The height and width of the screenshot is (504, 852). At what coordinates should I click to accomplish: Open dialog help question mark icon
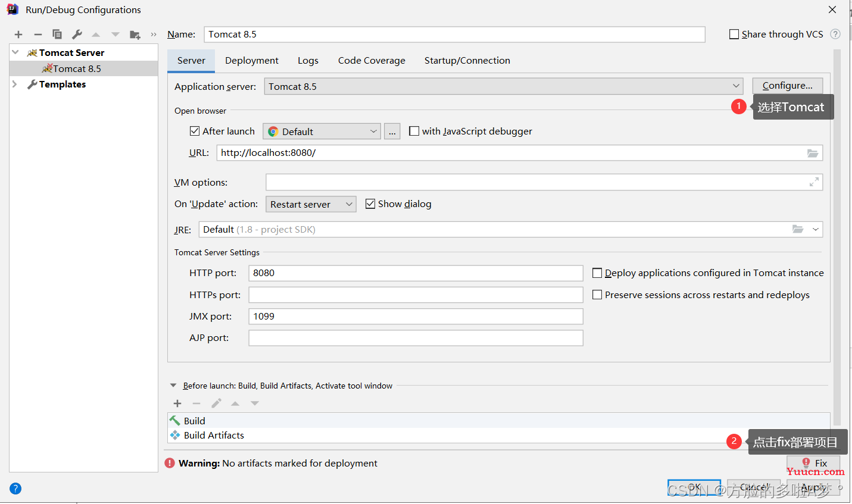[15, 489]
